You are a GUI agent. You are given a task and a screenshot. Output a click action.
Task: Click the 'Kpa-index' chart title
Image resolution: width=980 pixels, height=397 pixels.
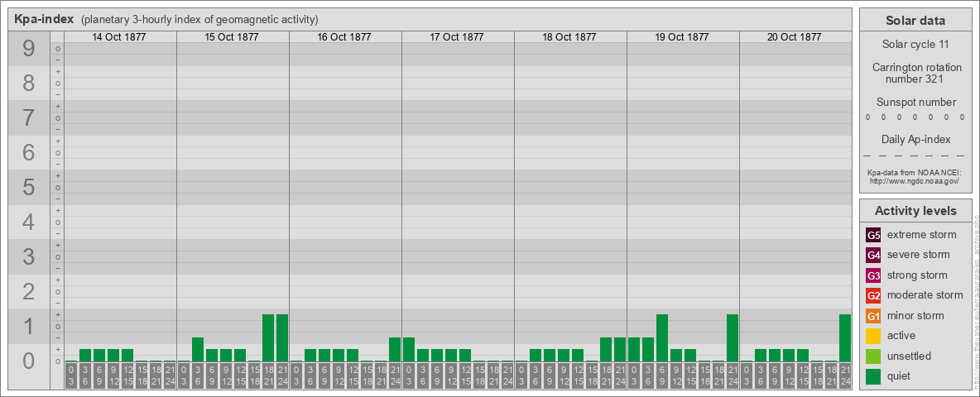[x=44, y=19]
